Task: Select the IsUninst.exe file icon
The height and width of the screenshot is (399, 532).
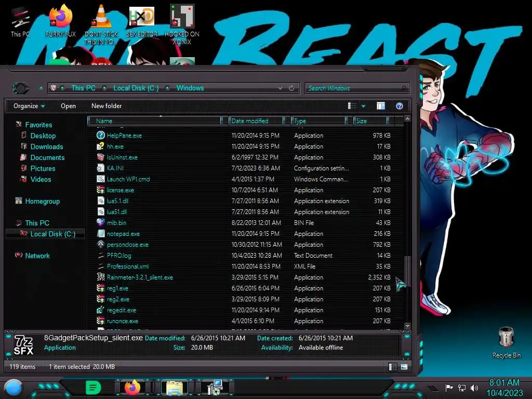Action: [100, 157]
